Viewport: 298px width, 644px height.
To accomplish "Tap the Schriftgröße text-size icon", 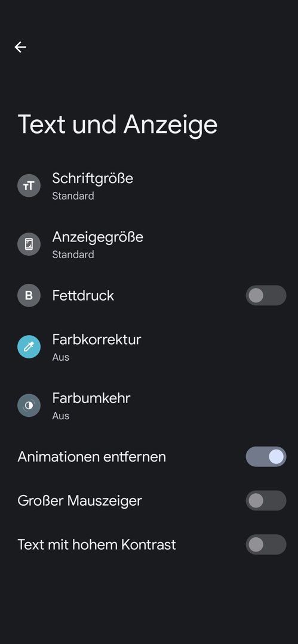I will tap(29, 185).
